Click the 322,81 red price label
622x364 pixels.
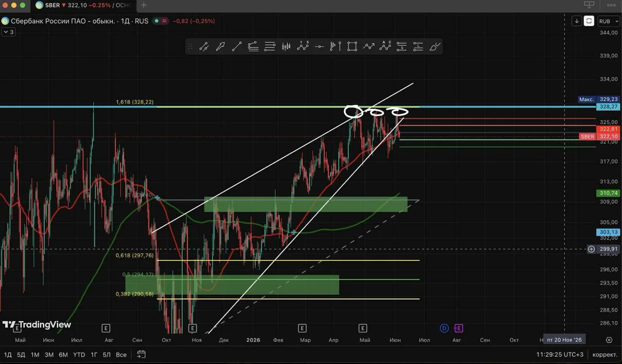coord(609,130)
